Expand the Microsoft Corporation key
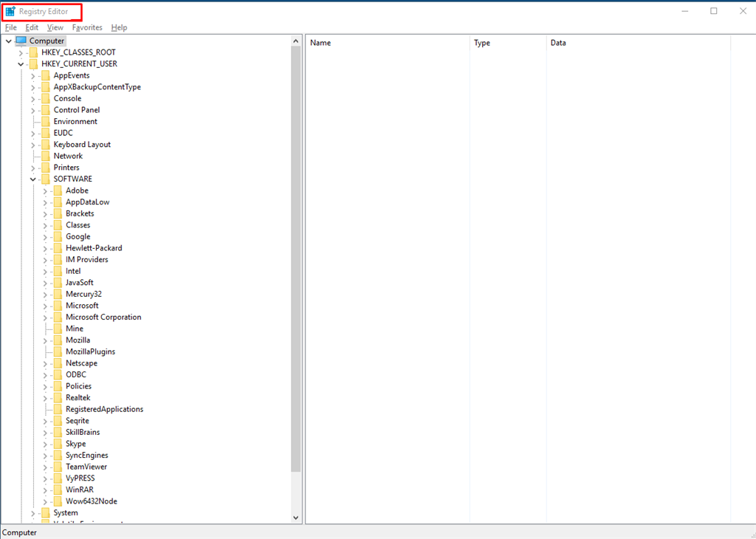The width and height of the screenshot is (756, 539). pyautogui.click(x=45, y=317)
